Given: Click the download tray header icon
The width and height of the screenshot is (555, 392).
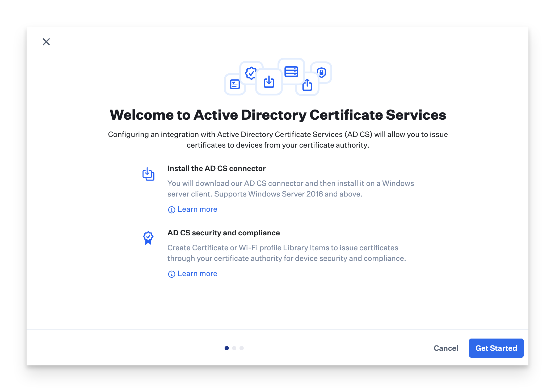Looking at the screenshot, I should coord(269,82).
